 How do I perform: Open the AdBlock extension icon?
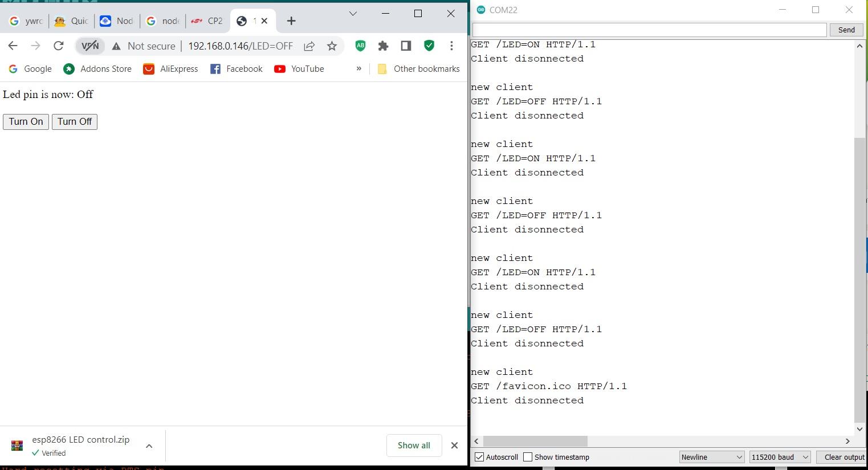pyautogui.click(x=360, y=46)
